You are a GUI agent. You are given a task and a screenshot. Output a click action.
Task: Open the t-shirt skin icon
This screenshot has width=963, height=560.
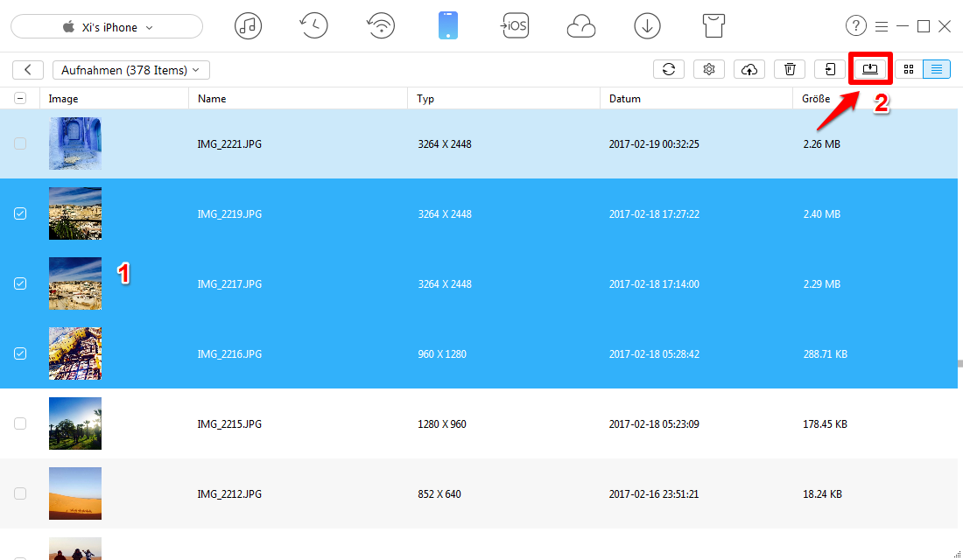(713, 26)
